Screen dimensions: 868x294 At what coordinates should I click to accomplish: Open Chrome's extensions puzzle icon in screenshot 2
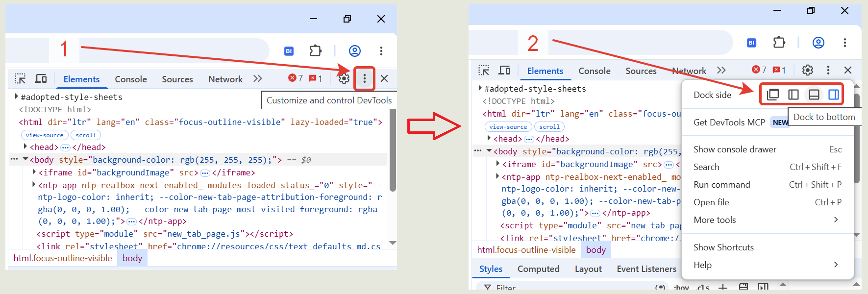pyautogui.click(x=779, y=42)
